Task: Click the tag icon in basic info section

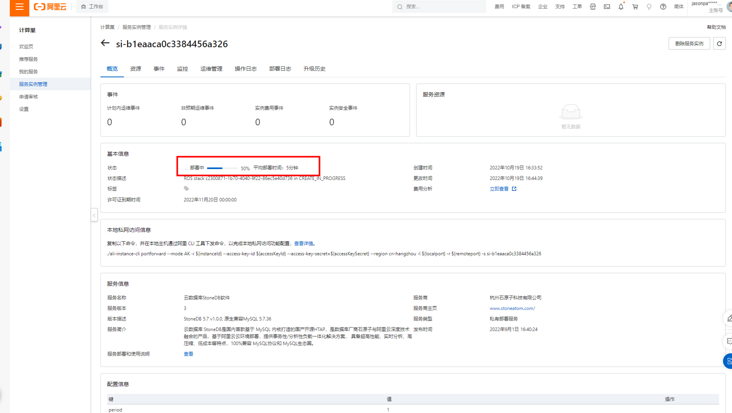Action: (186, 189)
